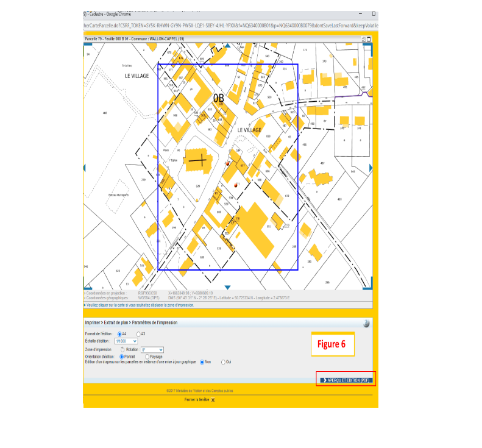Select Non for flag edition option

coord(202,362)
